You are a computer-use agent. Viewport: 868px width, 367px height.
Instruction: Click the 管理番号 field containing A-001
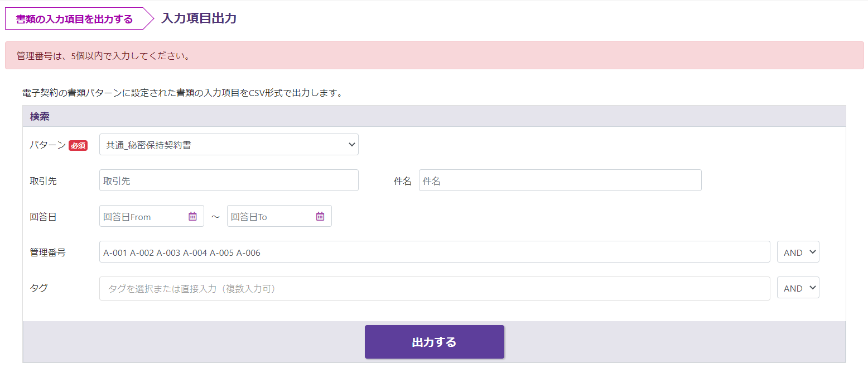tap(435, 252)
